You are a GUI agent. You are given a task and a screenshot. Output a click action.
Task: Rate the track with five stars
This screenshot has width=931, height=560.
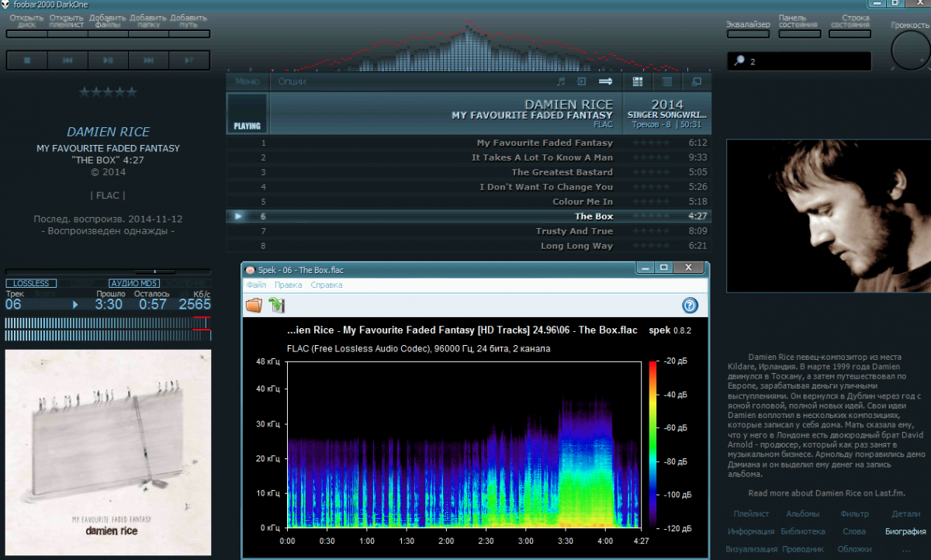click(108, 92)
